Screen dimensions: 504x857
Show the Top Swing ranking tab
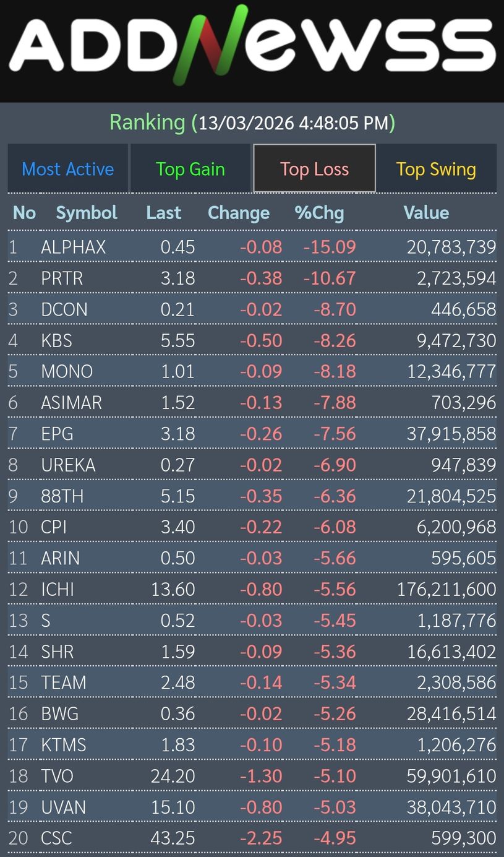click(x=436, y=169)
